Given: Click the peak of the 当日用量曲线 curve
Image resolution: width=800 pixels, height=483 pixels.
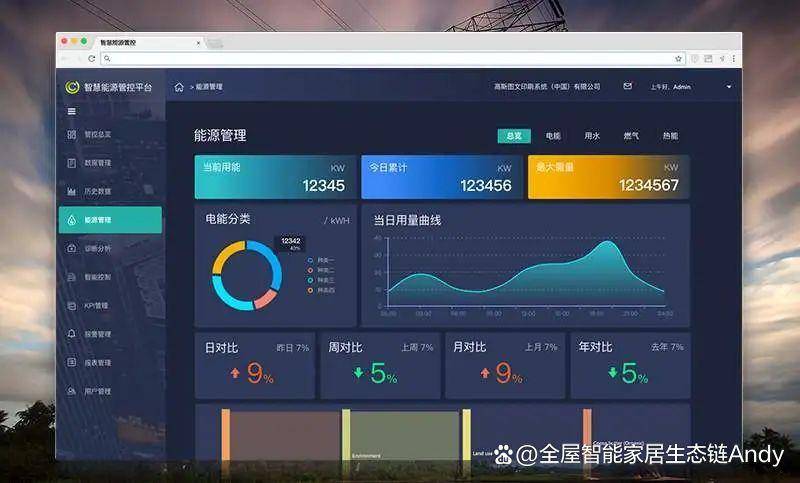Looking at the screenshot, I should [607, 242].
